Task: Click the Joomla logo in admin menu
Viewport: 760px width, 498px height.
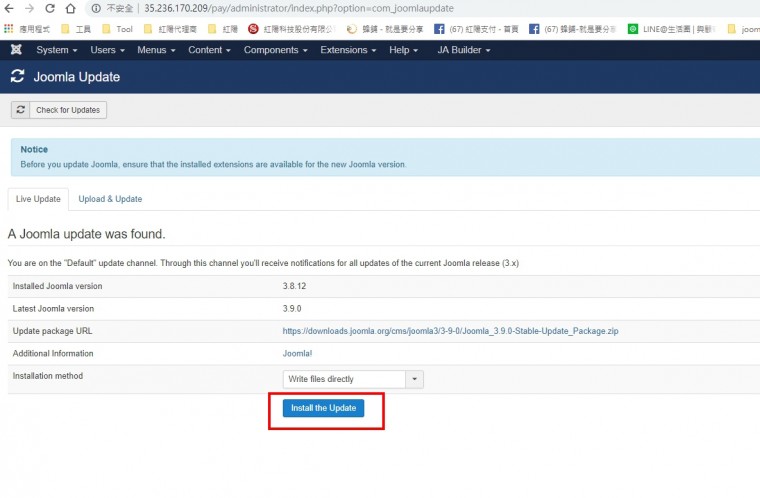Action: [x=16, y=50]
